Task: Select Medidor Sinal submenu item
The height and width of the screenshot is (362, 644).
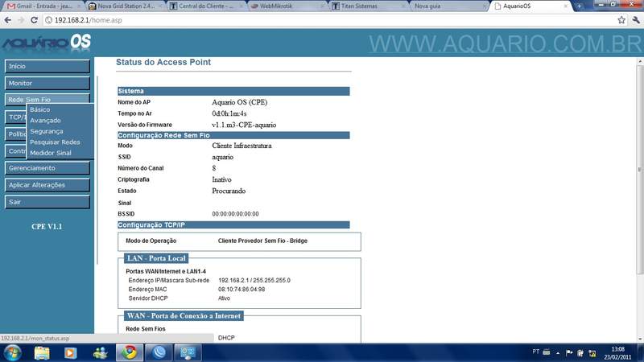Action: coord(51,153)
